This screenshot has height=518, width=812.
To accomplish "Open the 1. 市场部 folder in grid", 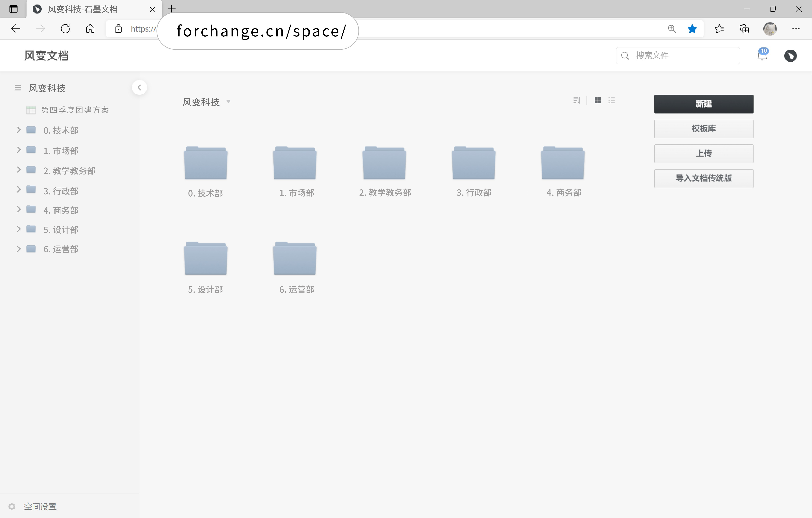I will tap(295, 163).
